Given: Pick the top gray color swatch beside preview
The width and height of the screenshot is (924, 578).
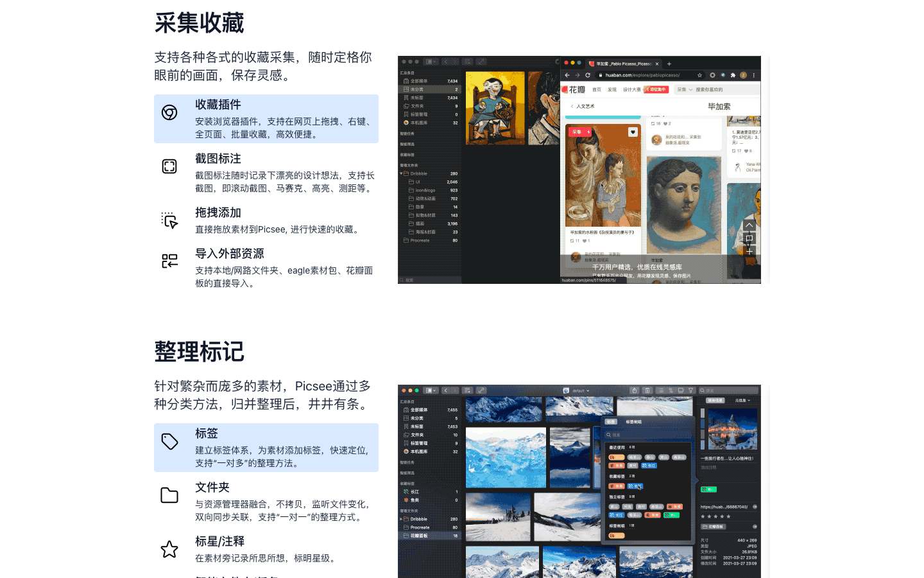Looking at the screenshot, I should (703, 413).
